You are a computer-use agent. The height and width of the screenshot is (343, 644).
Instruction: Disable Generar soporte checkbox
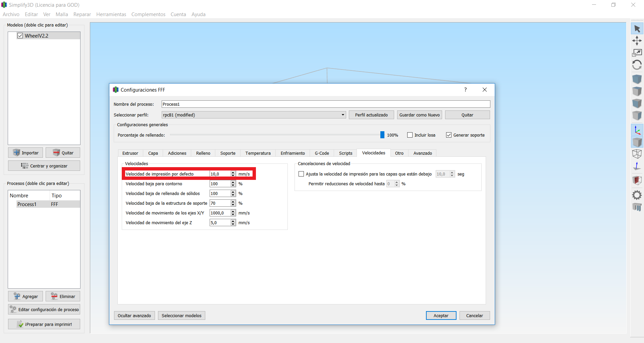[448, 135]
